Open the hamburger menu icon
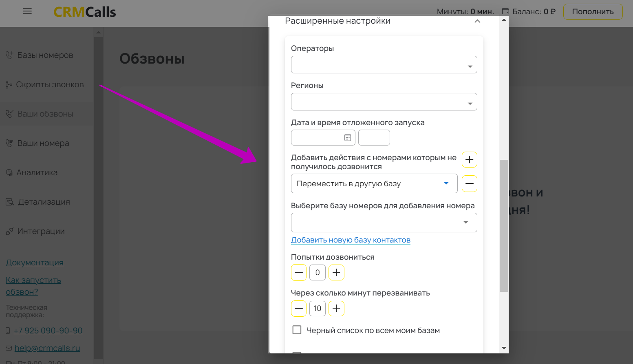Viewport: 633px width, 364px height. coord(27,11)
